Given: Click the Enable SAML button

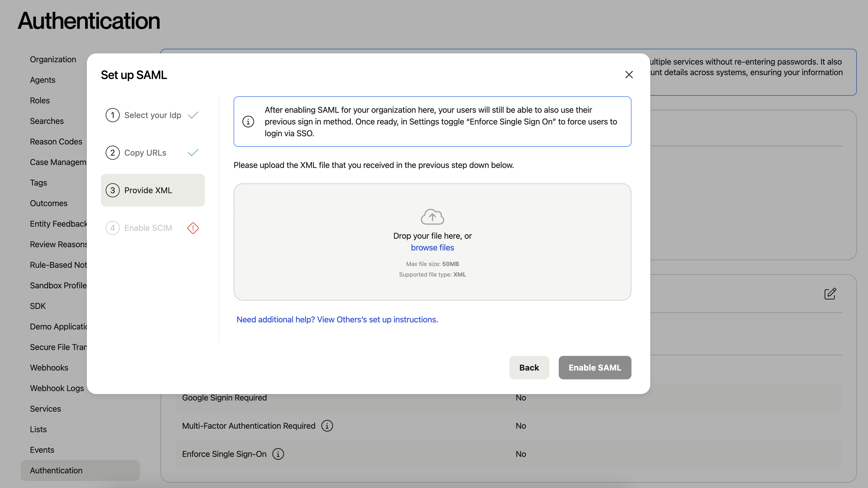Looking at the screenshot, I should (x=595, y=368).
